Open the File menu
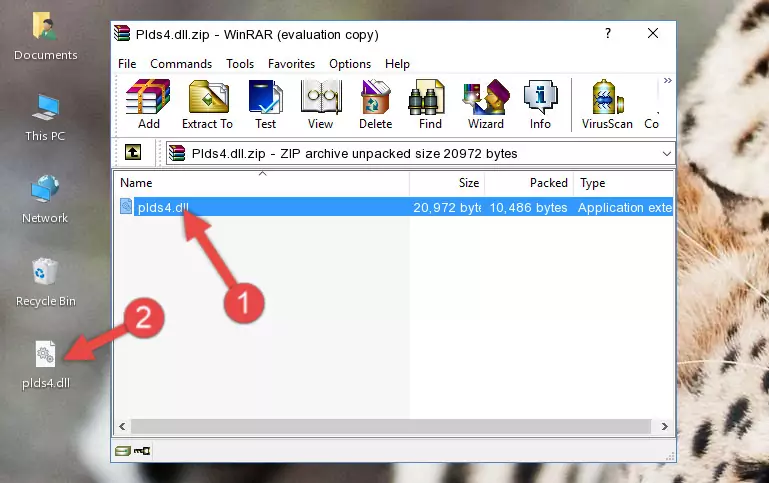 (127, 64)
